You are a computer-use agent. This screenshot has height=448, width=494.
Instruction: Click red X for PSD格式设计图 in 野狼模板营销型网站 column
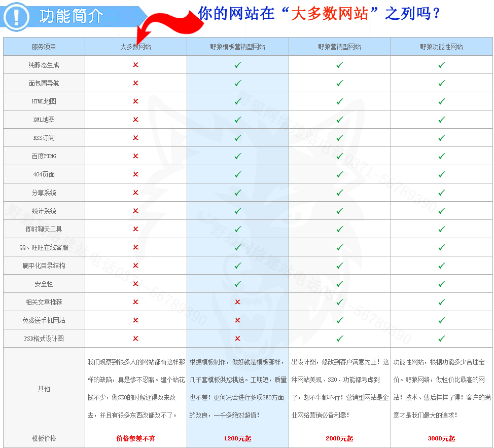237,339
